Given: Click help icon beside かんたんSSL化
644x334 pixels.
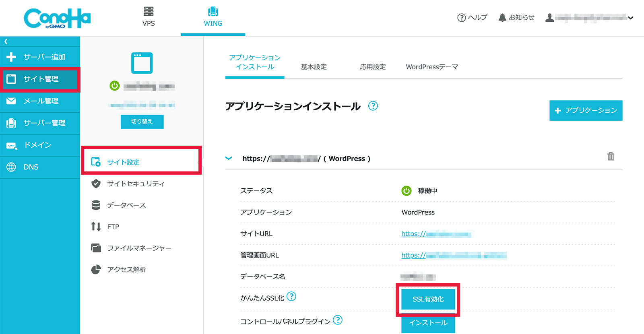Looking at the screenshot, I should [x=291, y=296].
